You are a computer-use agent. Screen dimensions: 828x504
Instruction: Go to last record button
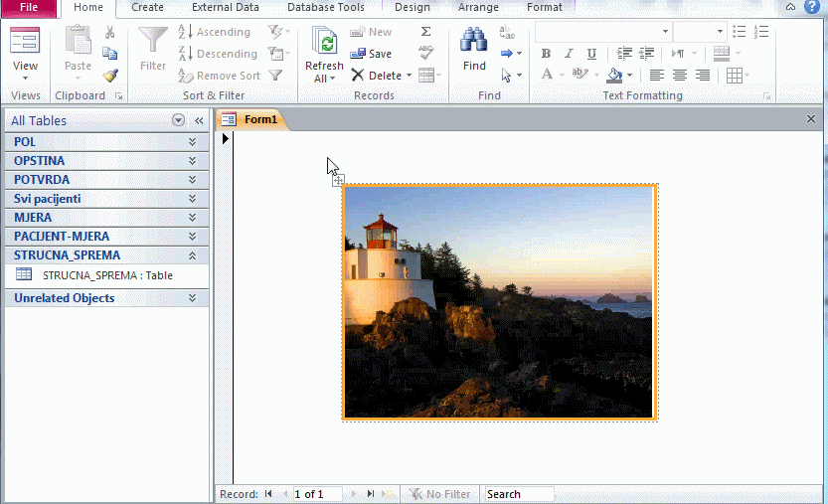pyautogui.click(x=371, y=494)
